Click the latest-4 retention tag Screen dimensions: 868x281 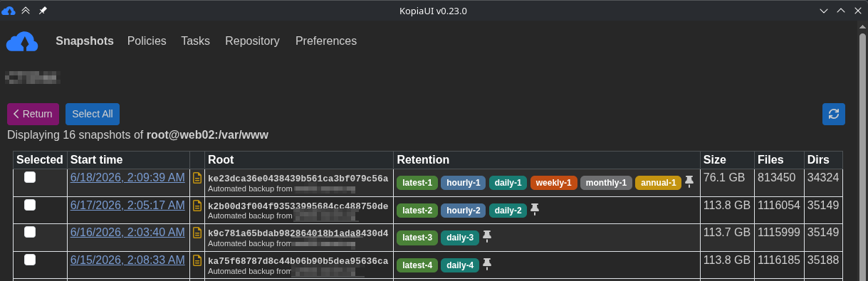[417, 265]
